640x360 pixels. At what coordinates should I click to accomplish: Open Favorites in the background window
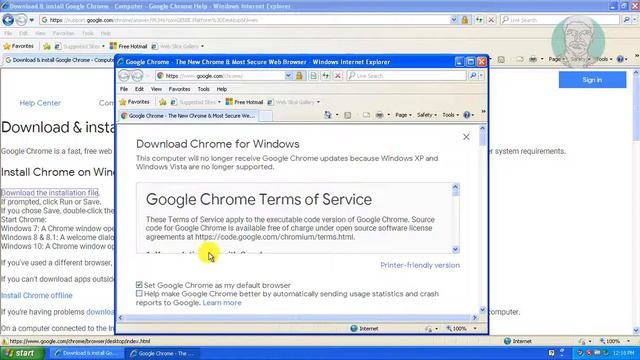point(18,46)
